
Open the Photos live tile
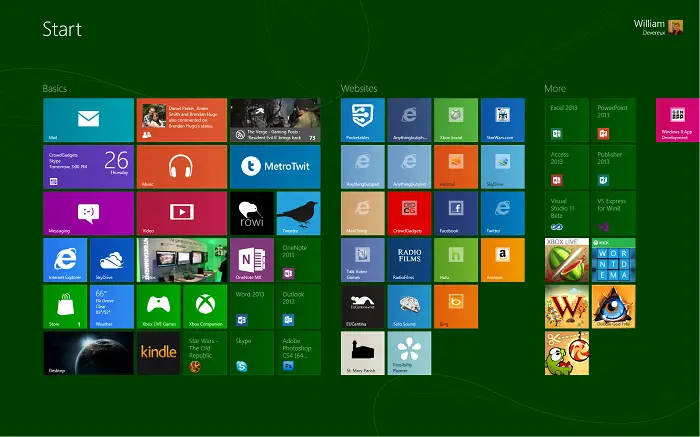pos(182,260)
